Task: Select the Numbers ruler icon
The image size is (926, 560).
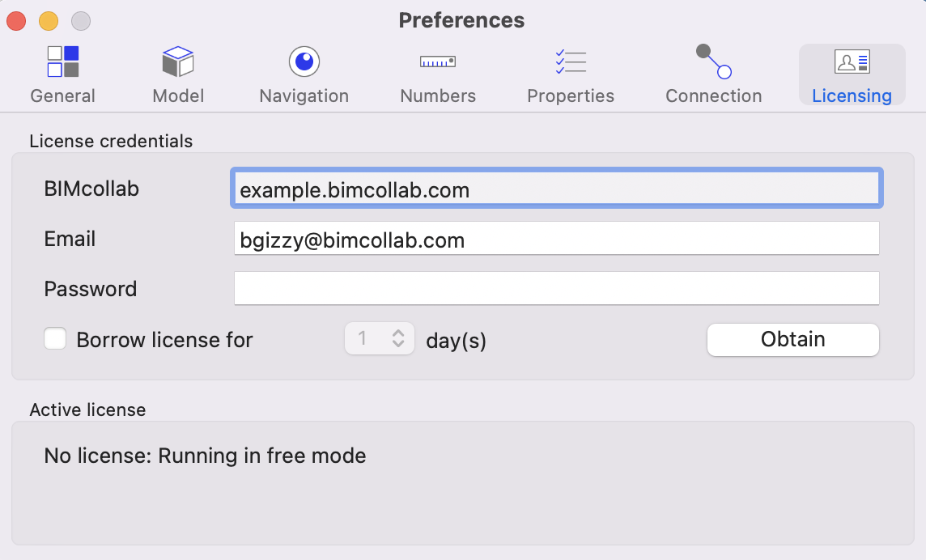Action: coord(438,62)
